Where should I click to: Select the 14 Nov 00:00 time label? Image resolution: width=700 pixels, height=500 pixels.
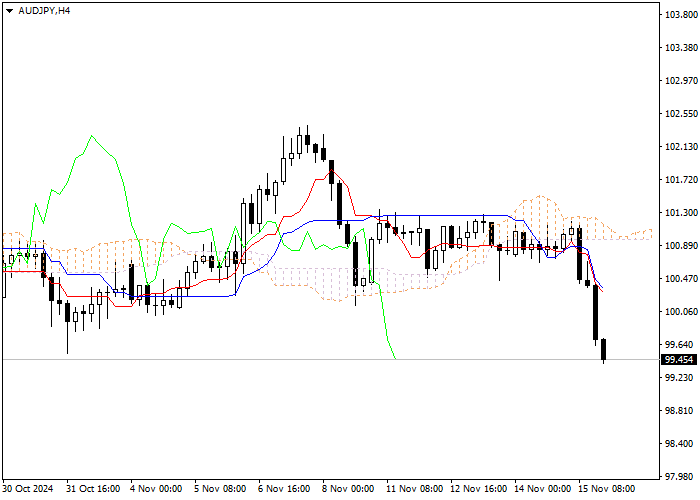pyautogui.click(x=542, y=489)
